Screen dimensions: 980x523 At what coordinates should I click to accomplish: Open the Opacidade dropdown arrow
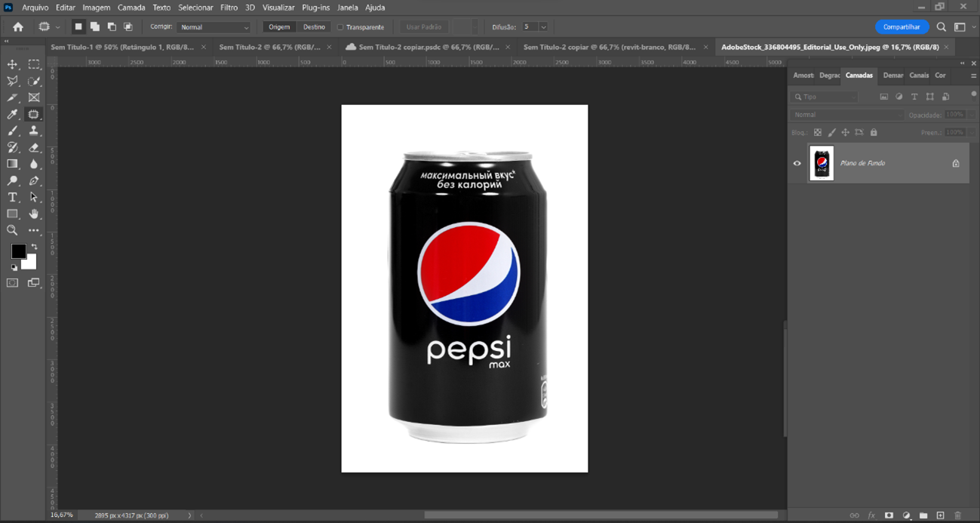972,115
